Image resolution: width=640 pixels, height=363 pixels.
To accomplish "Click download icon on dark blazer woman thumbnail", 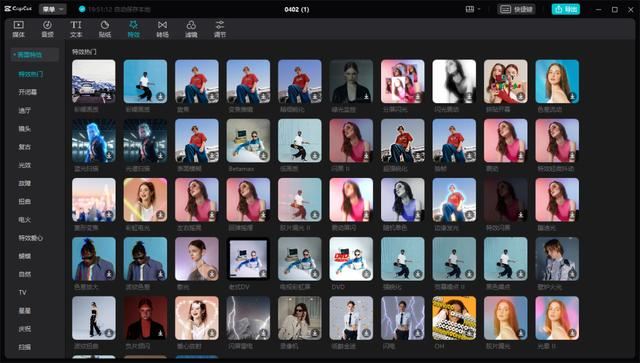I will click(367, 96).
